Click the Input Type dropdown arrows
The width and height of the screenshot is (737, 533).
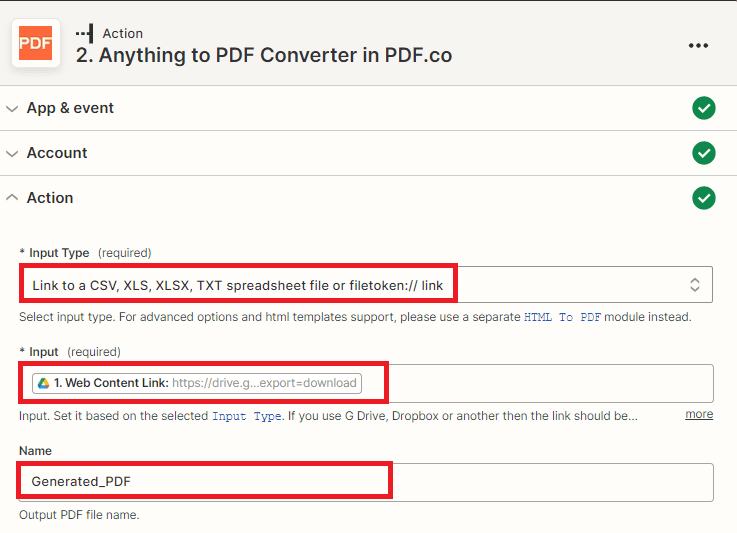coord(695,285)
